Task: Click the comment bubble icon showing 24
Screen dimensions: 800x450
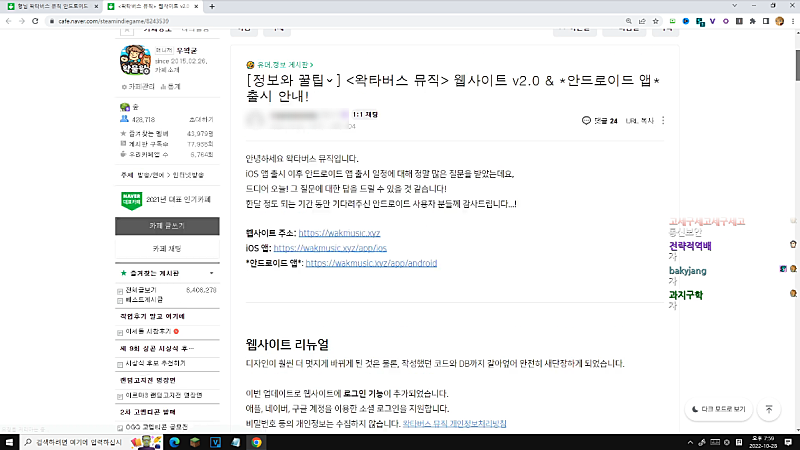Action: 587,120
